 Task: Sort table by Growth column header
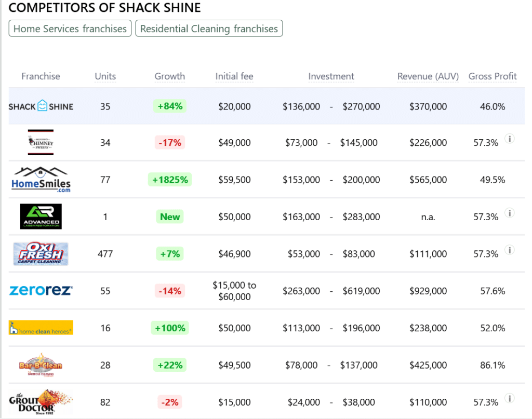[170, 76]
